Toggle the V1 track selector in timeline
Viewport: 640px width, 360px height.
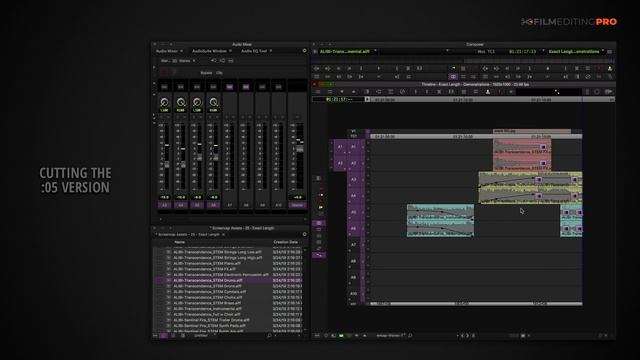click(x=353, y=131)
